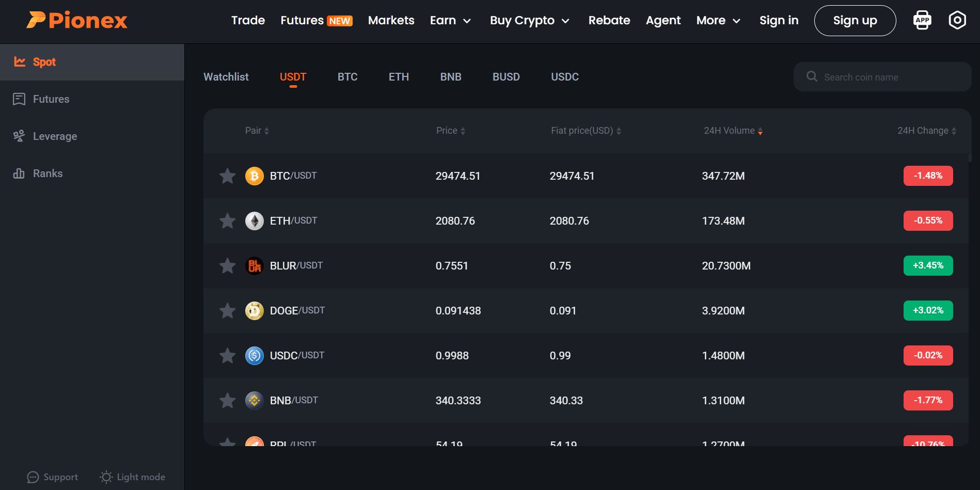The width and height of the screenshot is (980, 490).
Task: Click the Light mode sun icon
Action: tap(106, 477)
